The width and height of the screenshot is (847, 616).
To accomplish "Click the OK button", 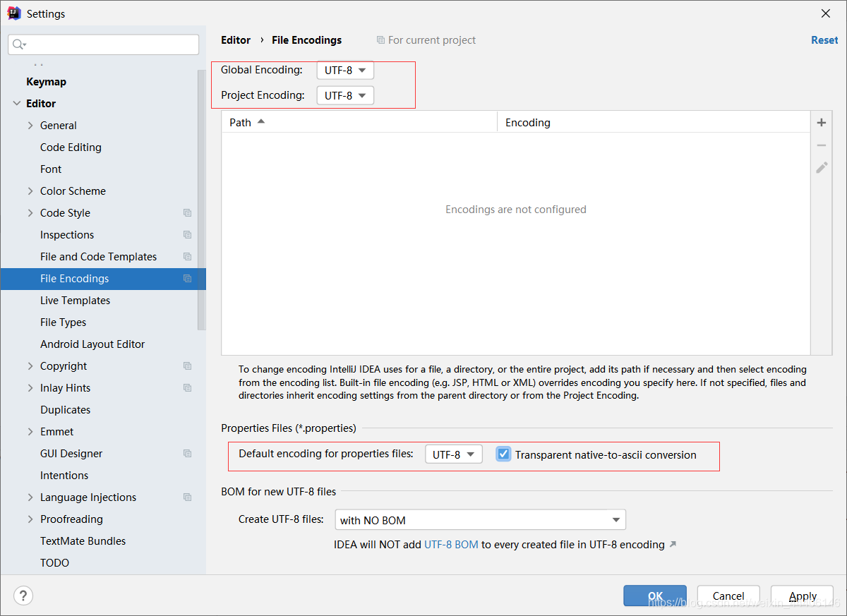I will pos(655,596).
